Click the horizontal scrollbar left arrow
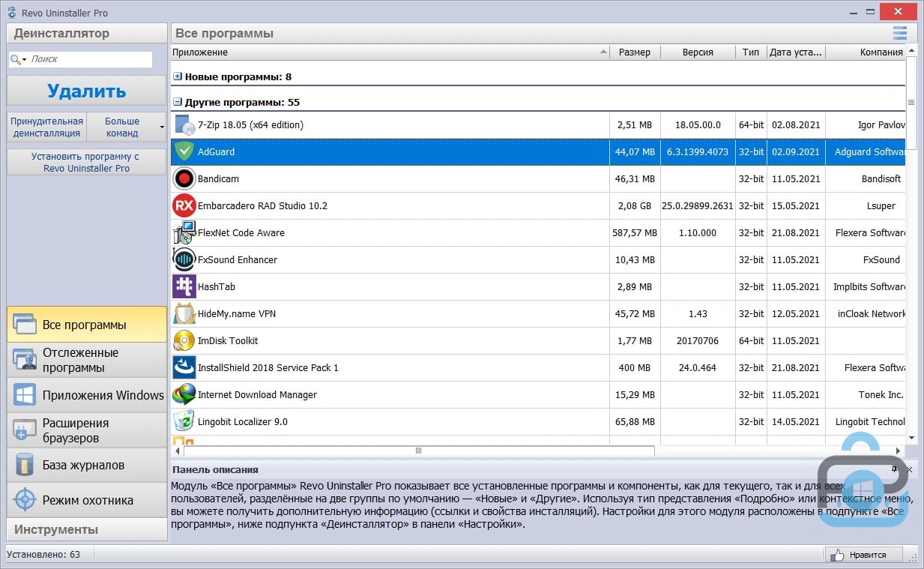The height and width of the screenshot is (569, 924). coord(178,451)
